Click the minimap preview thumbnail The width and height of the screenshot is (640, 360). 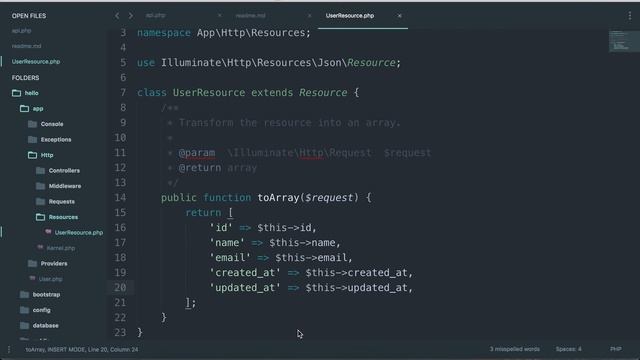pyautogui.click(x=624, y=41)
